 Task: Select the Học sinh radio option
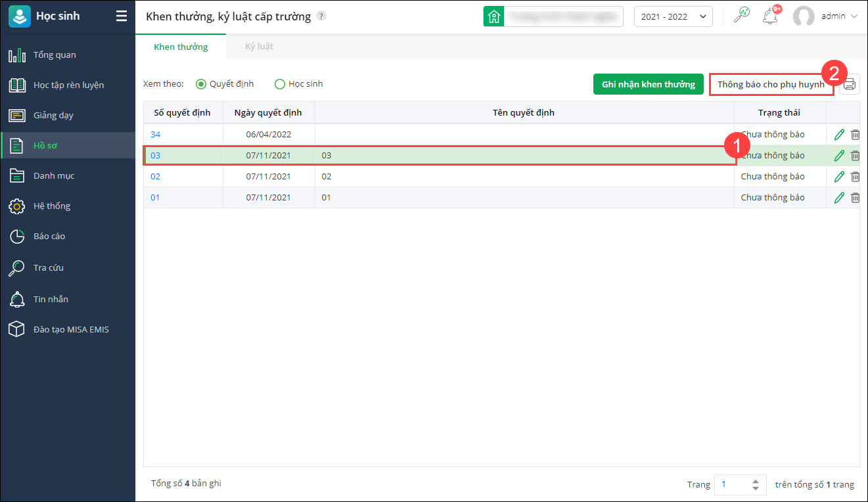pos(280,84)
